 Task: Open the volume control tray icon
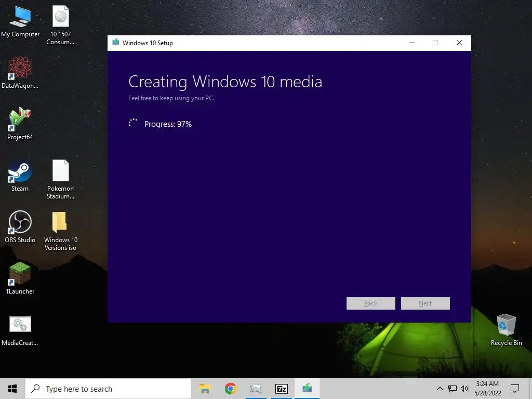(x=464, y=389)
